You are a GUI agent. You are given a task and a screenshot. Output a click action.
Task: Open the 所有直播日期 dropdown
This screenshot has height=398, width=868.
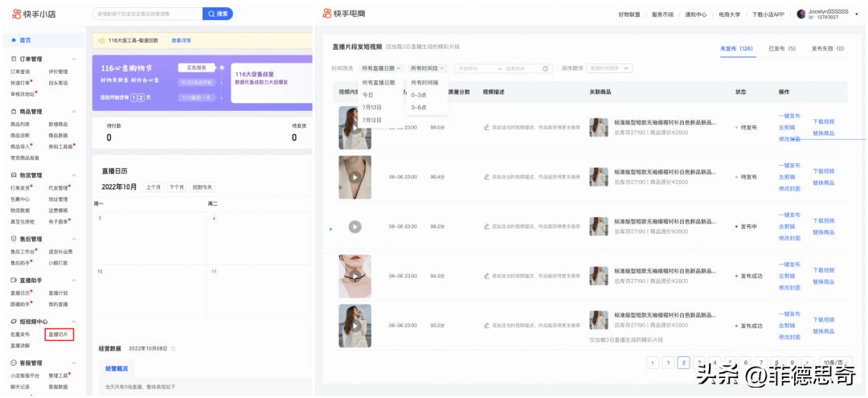coord(382,68)
